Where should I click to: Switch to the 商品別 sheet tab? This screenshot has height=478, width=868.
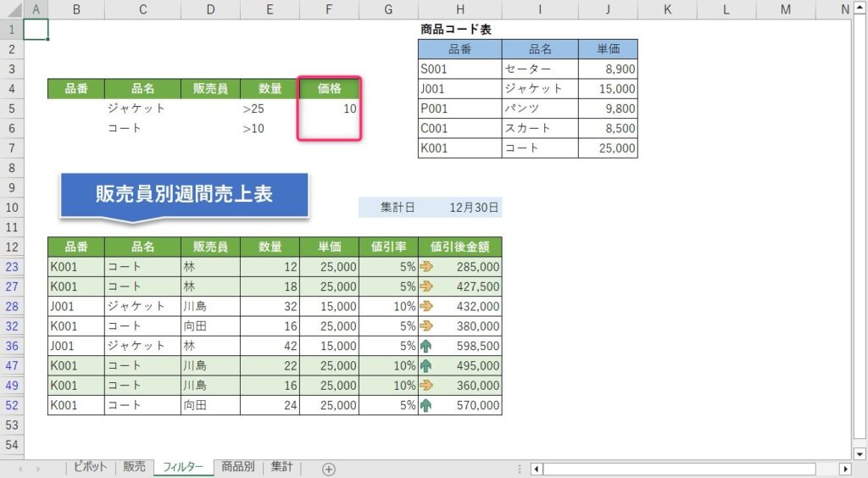[237, 467]
